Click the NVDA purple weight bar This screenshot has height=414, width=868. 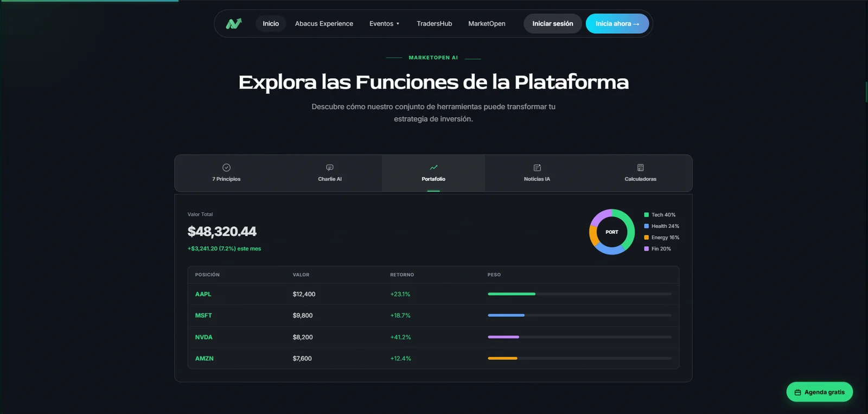point(503,337)
